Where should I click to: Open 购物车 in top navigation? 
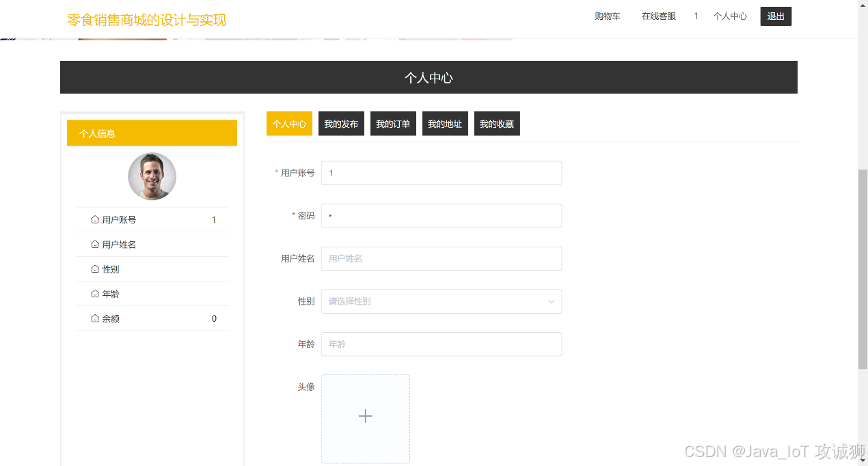pos(608,16)
